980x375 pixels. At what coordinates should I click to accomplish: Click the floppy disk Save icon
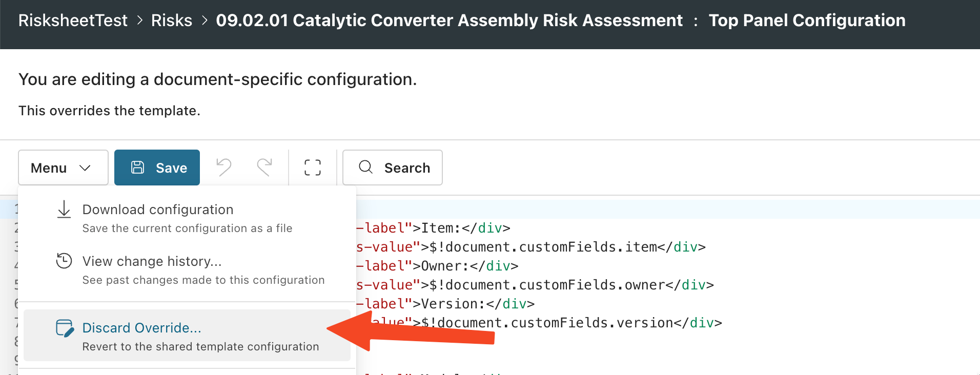pyautogui.click(x=138, y=168)
